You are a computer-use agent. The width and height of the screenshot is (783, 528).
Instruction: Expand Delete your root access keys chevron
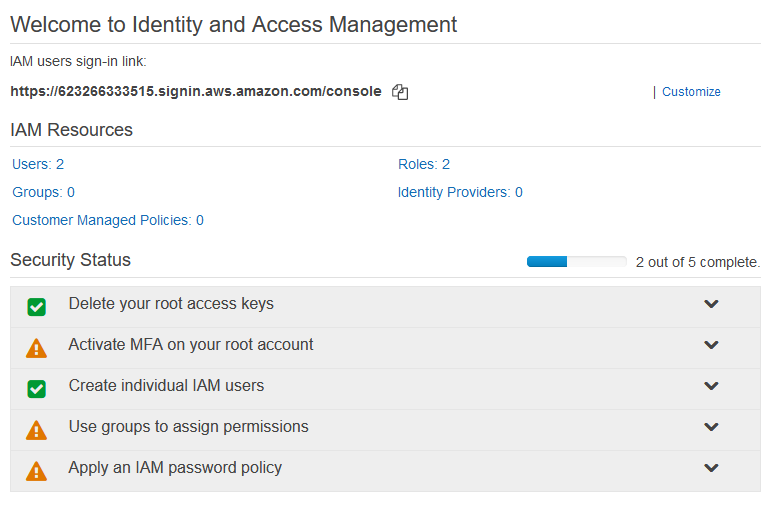[x=711, y=304]
